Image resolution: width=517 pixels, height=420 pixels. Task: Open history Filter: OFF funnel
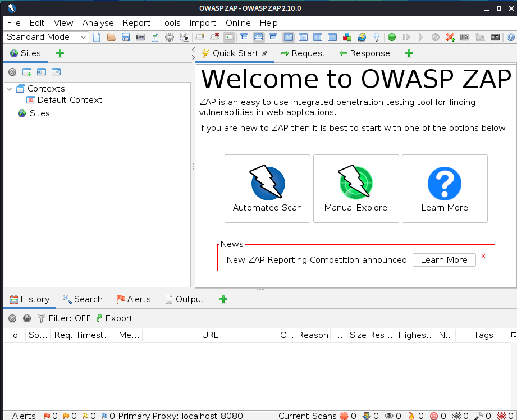[x=64, y=318]
